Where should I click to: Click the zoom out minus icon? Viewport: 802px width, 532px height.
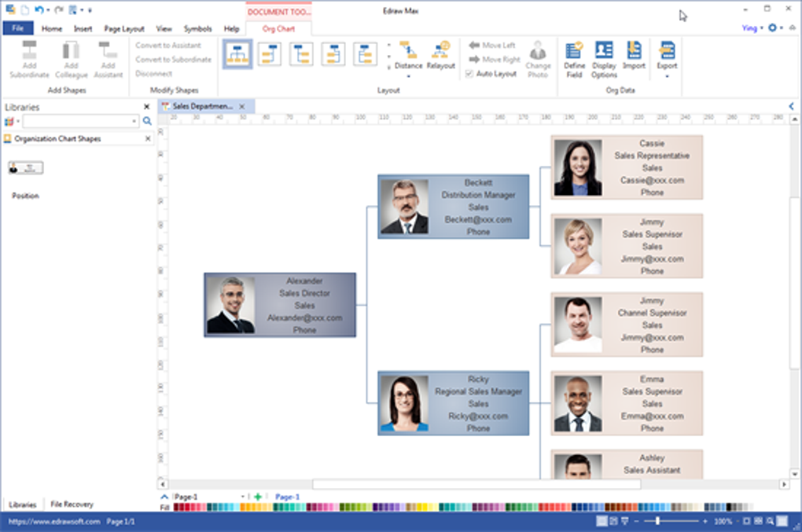(636, 521)
